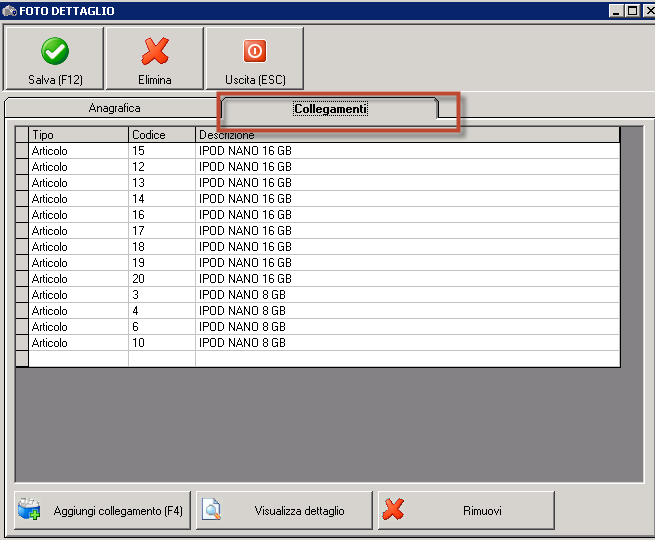Click the red X Elimina icon
This screenshot has width=655, height=540.
pyautogui.click(x=155, y=51)
